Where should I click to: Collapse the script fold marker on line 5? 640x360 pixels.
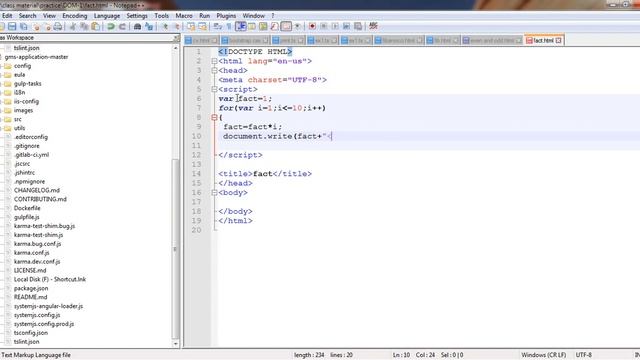pos(214,89)
